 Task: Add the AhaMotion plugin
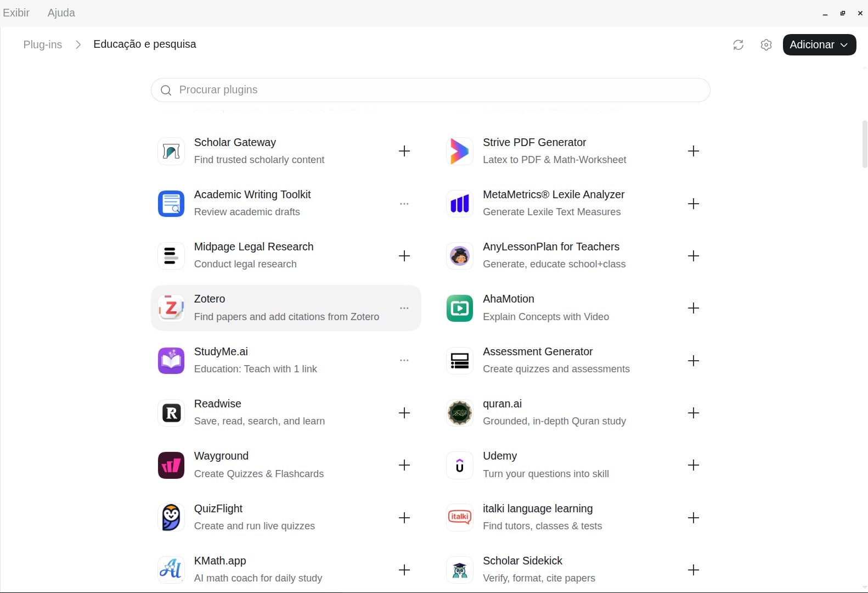pyautogui.click(x=694, y=308)
